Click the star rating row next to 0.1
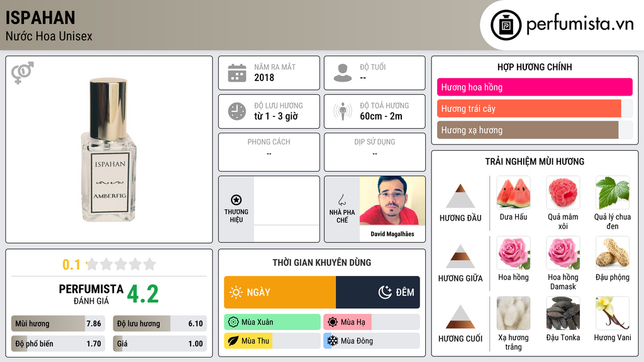The height and width of the screenshot is (362, 644). [x=121, y=264]
